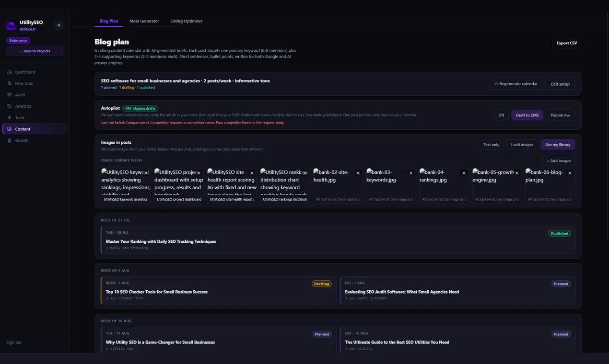609x364 pixels.
Task: Edit alt text UtilitySEO site health report
Action: tap(232, 199)
